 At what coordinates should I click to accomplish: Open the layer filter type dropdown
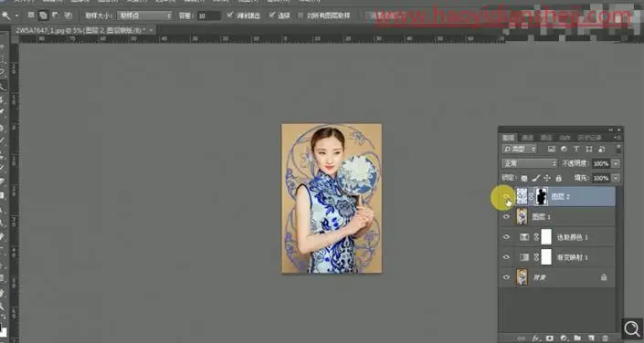tap(520, 149)
